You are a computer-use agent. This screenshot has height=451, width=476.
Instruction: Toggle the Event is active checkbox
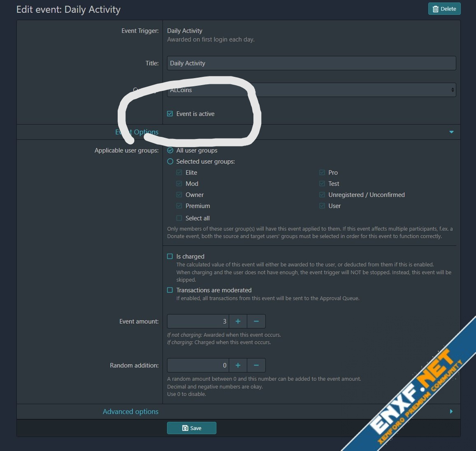tap(170, 114)
